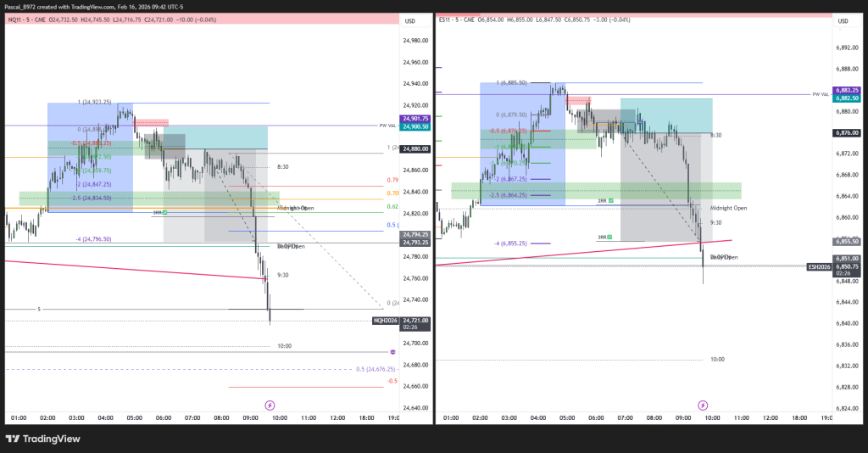
Task: Select the PW VAL line label on NQ chart
Action: (387, 126)
